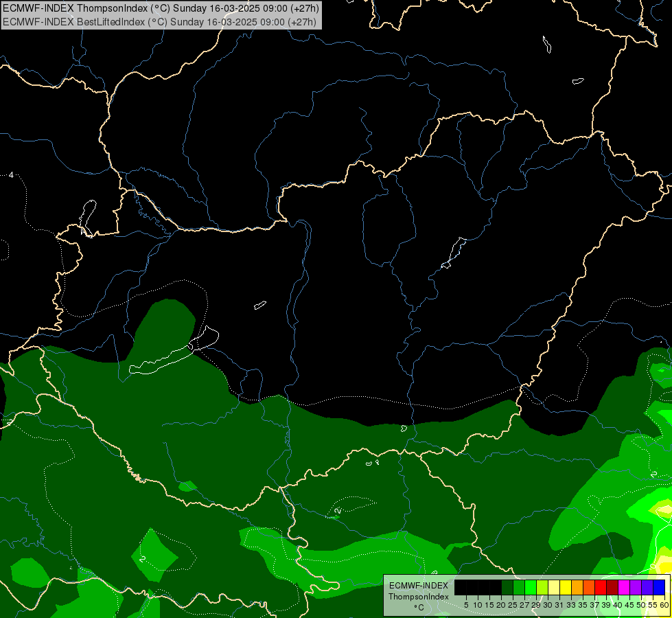The width and height of the screenshot is (672, 618).
Task: Click legend tick value 45
Action: 630,605
